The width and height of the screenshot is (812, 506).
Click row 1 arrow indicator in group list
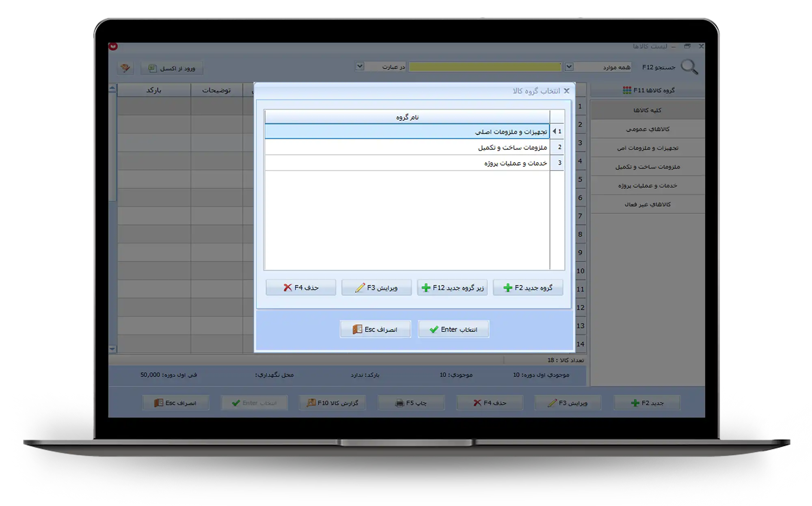(555, 131)
